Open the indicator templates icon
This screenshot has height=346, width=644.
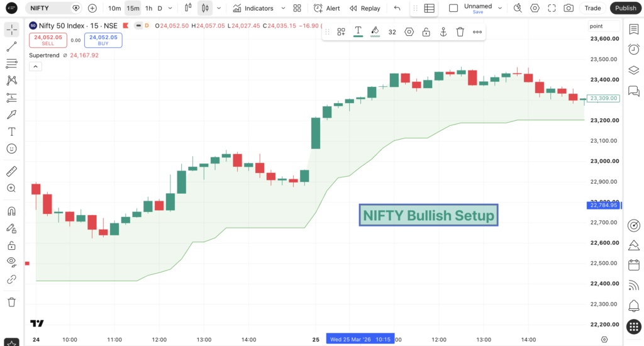297,8
